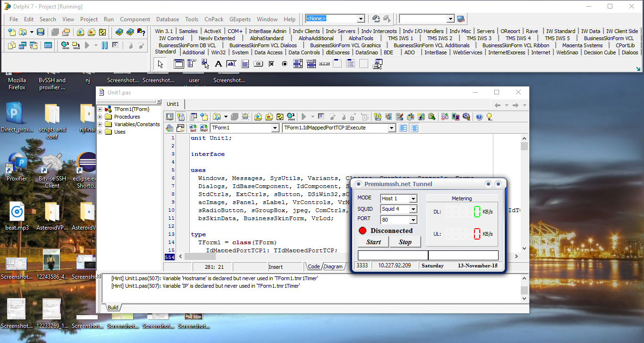
Task: Click the Stop button in tunnel window
Action: coord(405,242)
